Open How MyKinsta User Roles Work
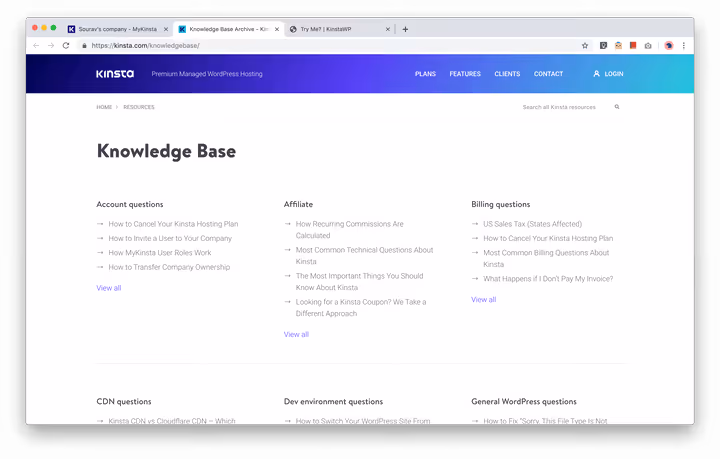This screenshot has width=720, height=459. pyautogui.click(x=160, y=252)
